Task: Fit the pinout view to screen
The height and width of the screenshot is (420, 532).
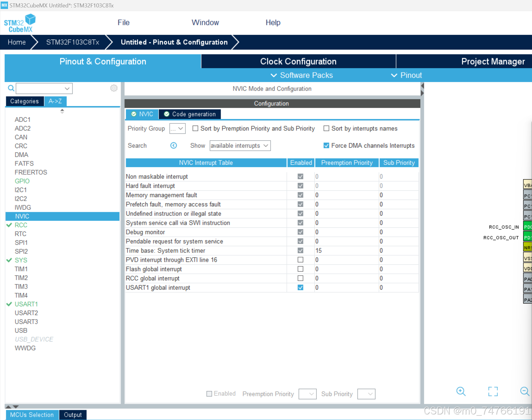Action: 493,391
